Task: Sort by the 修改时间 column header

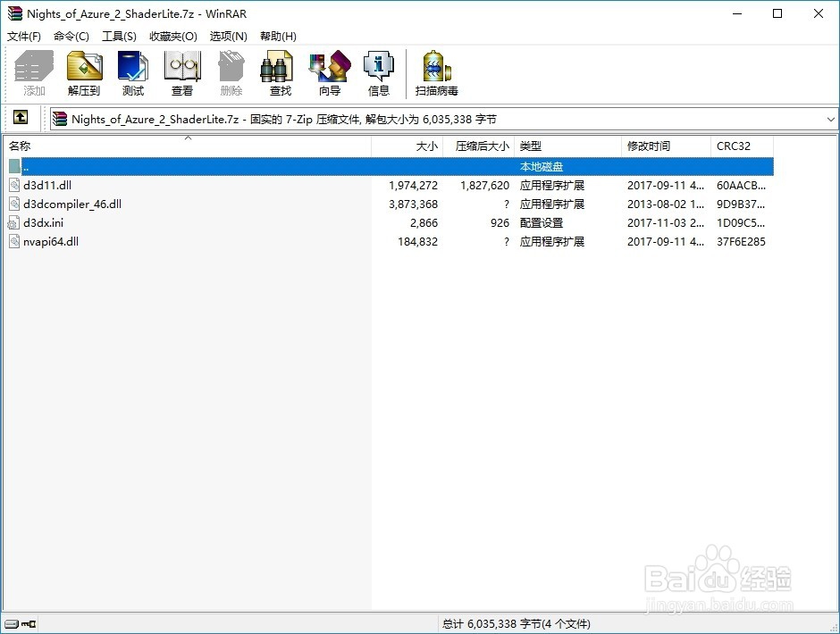Action: point(666,146)
